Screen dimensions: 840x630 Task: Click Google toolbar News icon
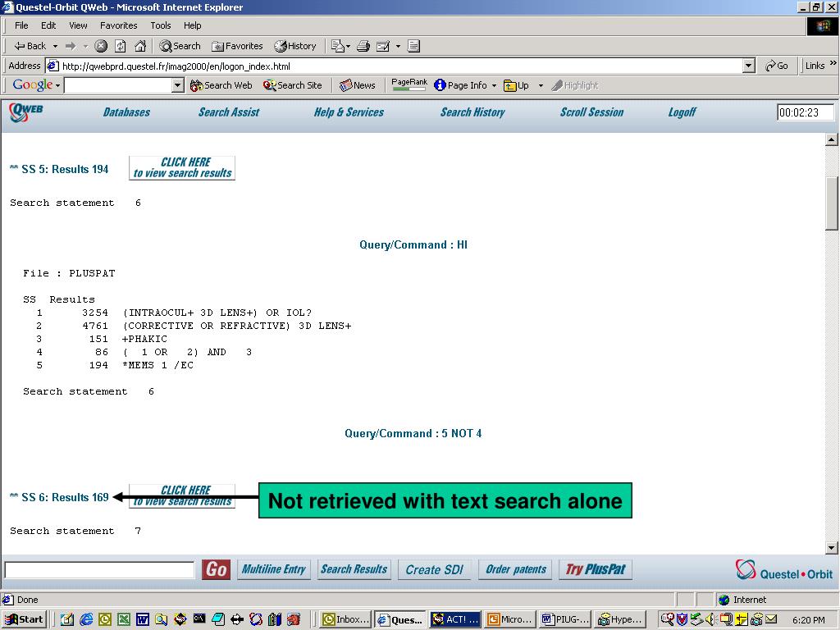coord(346,85)
